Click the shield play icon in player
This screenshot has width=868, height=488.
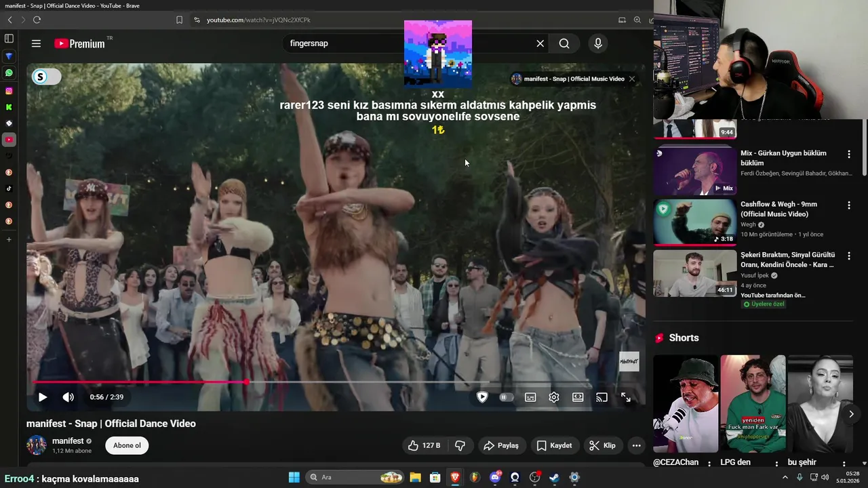[482, 397]
